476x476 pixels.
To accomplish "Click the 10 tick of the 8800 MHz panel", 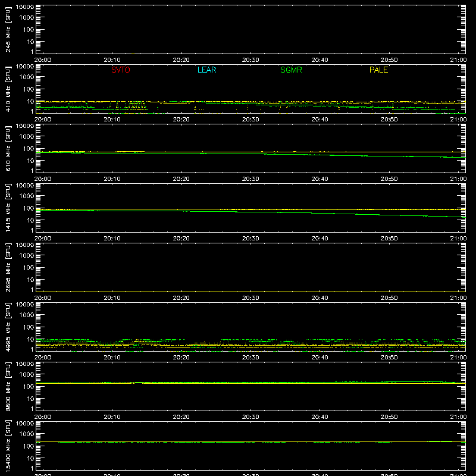I will pyautogui.click(x=31, y=399).
